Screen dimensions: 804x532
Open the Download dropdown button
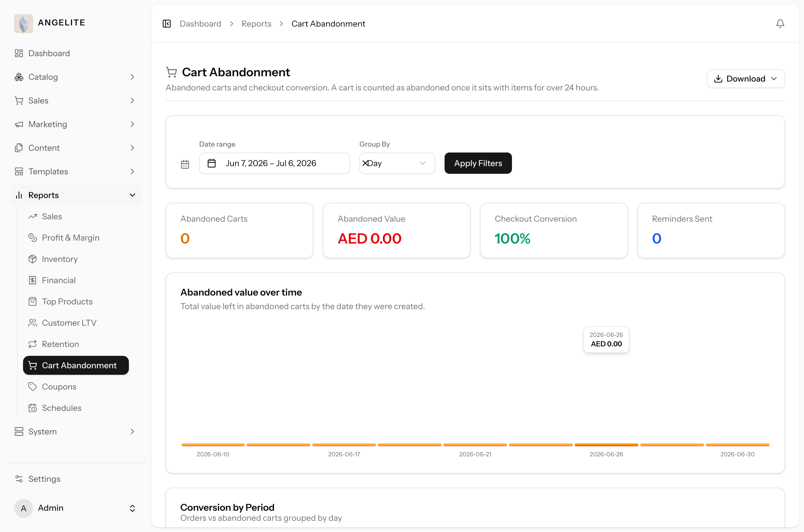point(746,79)
